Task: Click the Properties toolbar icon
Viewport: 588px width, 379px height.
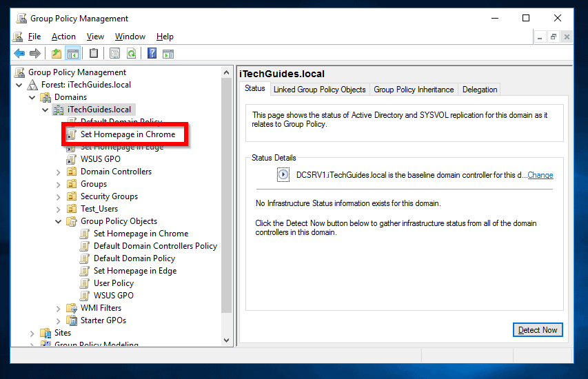Action: click(x=114, y=54)
